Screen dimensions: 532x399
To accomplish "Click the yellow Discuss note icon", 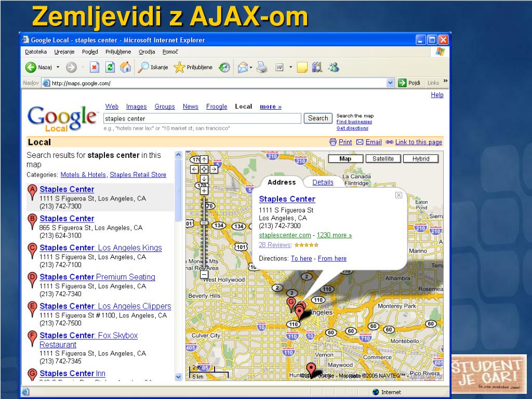I will (302, 67).
